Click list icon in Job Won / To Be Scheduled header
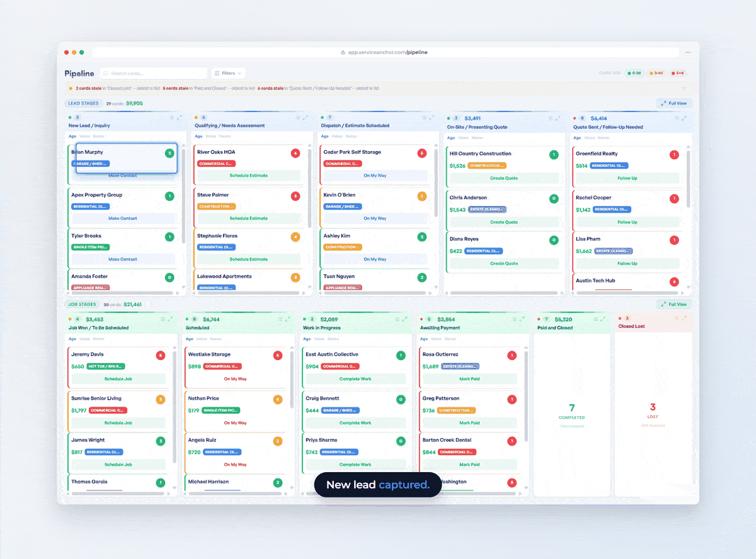This screenshot has width=756, height=559. point(163,319)
